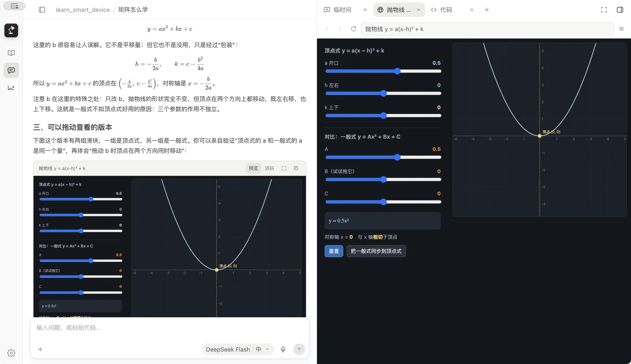Maximize the right panel with fullscreen icon
The image size is (631, 364).
[604, 10]
